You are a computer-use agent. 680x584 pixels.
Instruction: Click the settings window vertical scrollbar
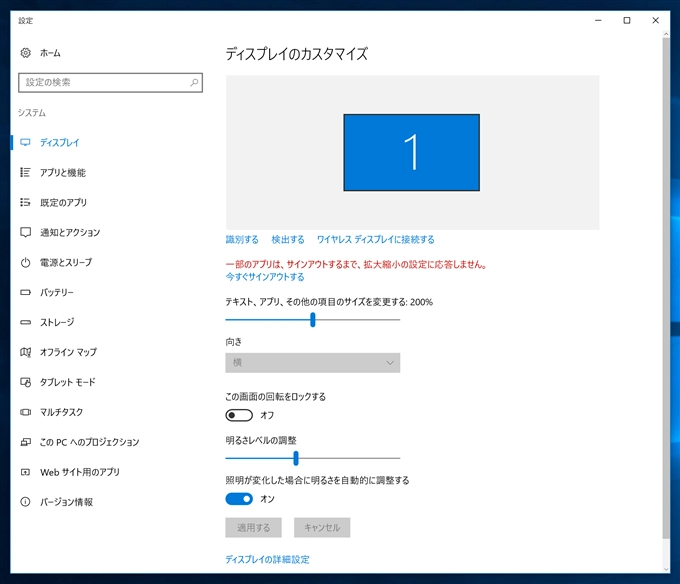click(x=666, y=288)
